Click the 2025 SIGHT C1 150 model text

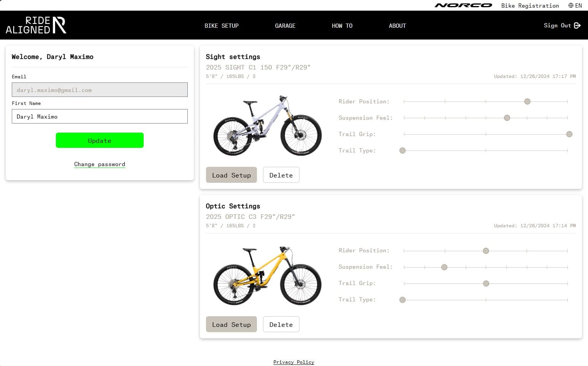point(258,67)
